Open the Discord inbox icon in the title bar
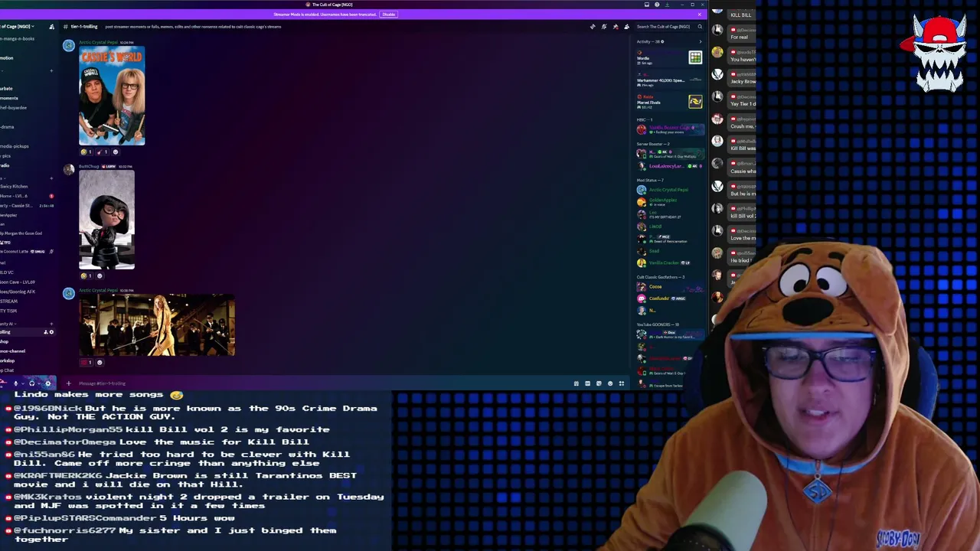 point(647,5)
